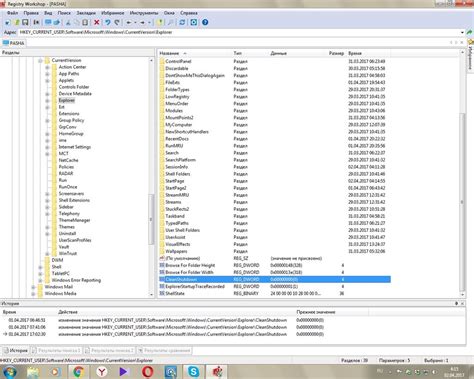The image size is (474, 379).
Task: Expand the Windows Mail tree node
Action: click(x=33, y=287)
